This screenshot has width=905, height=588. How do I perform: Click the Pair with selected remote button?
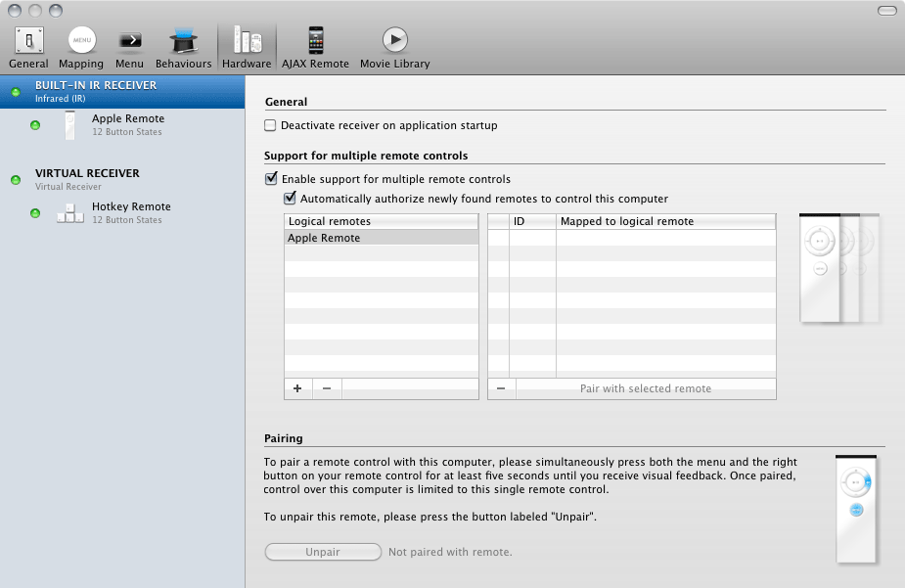645,388
